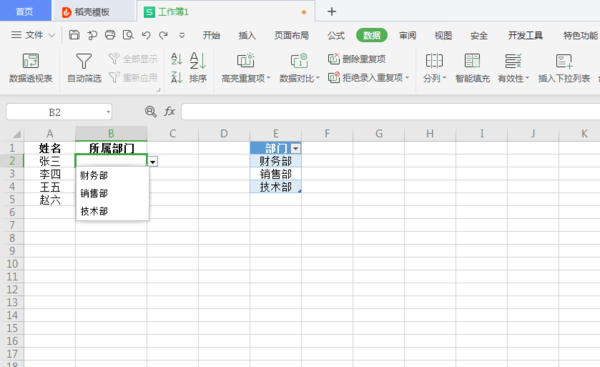
Task: Redo the last action
Action: (164, 35)
